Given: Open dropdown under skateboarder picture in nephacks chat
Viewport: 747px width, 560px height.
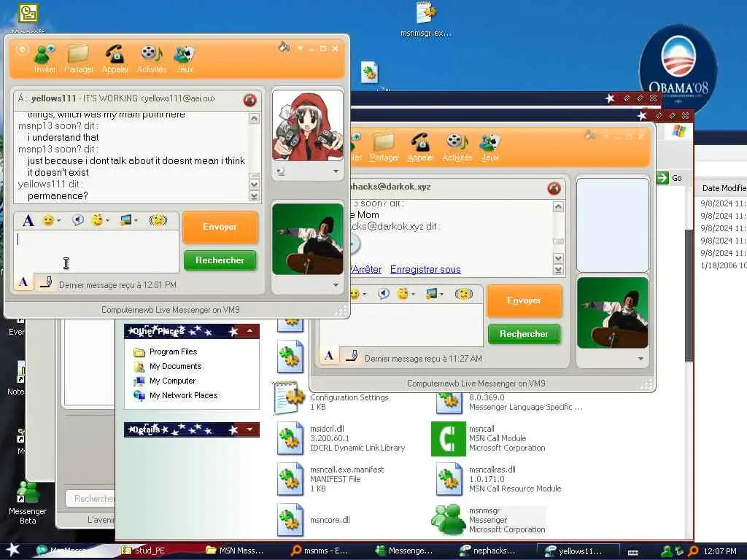Looking at the screenshot, I should coord(640,359).
